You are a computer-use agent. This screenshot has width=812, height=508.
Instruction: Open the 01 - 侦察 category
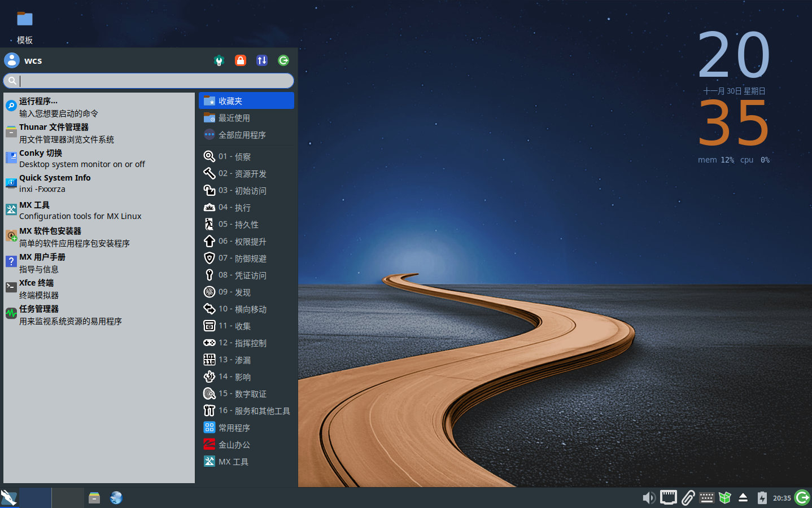pos(246,156)
